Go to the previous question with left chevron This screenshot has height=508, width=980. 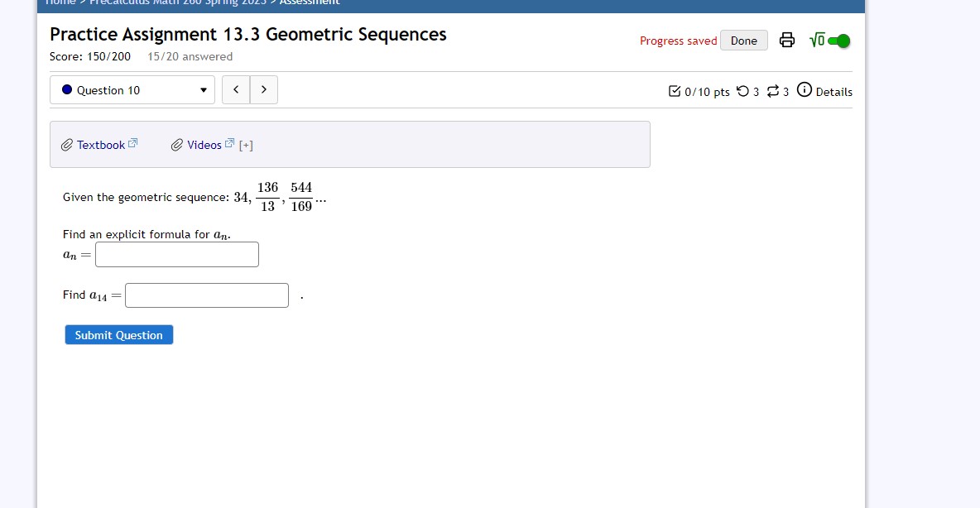[235, 89]
